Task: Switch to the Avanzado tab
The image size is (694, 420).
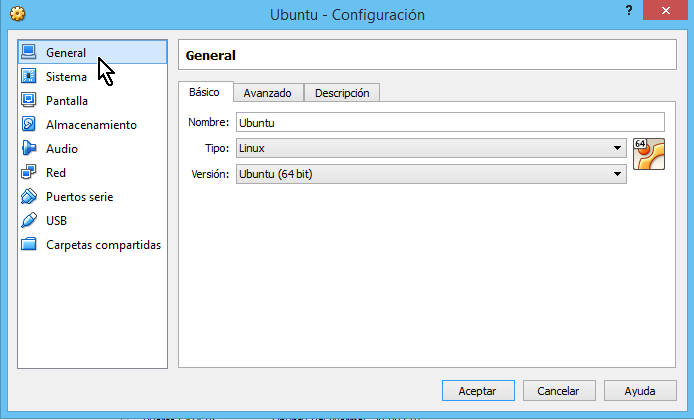Action: click(268, 92)
